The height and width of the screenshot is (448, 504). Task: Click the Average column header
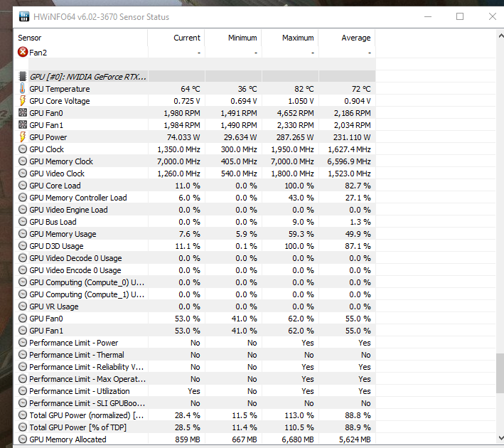(x=347, y=38)
